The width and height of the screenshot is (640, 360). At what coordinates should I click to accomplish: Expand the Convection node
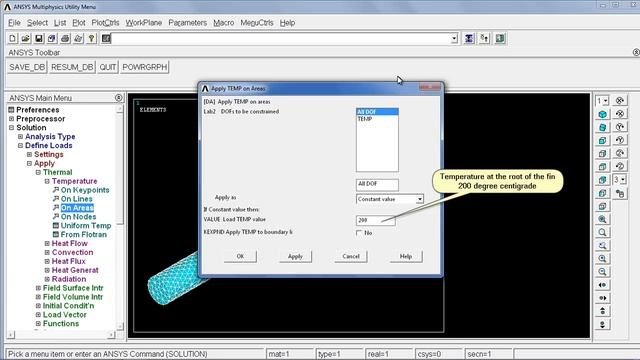click(47, 253)
